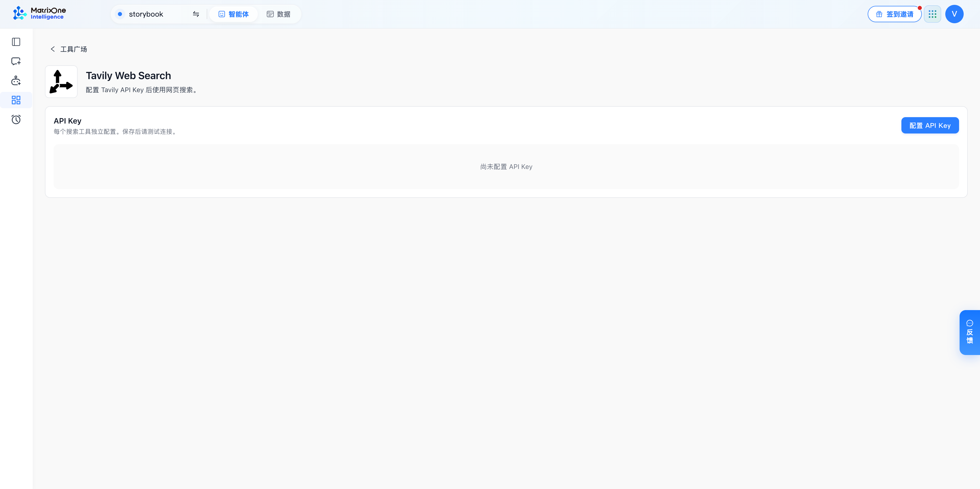Viewport: 980px width, 489px height.
Task: Start a new chat from sidebar
Action: point(16,61)
